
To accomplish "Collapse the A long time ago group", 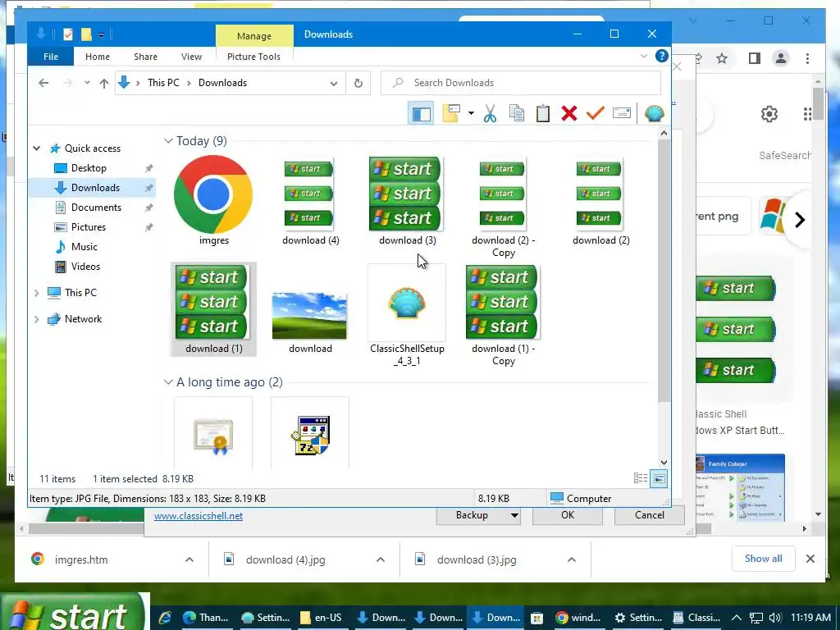I will (168, 382).
